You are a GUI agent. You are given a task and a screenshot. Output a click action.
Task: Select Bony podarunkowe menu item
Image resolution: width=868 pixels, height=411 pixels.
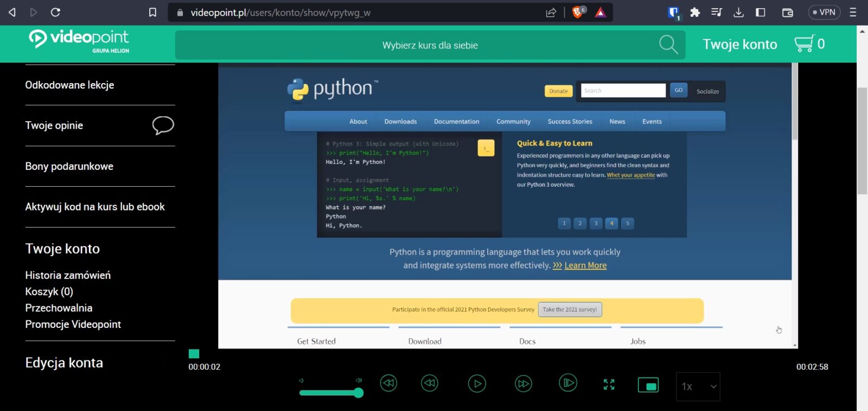[x=69, y=167]
